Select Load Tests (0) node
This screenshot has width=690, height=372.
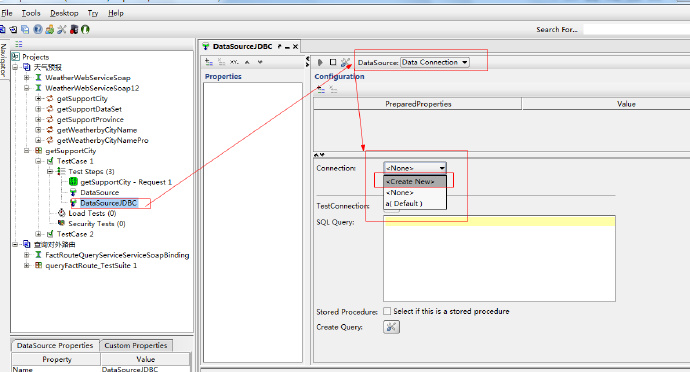(92, 213)
